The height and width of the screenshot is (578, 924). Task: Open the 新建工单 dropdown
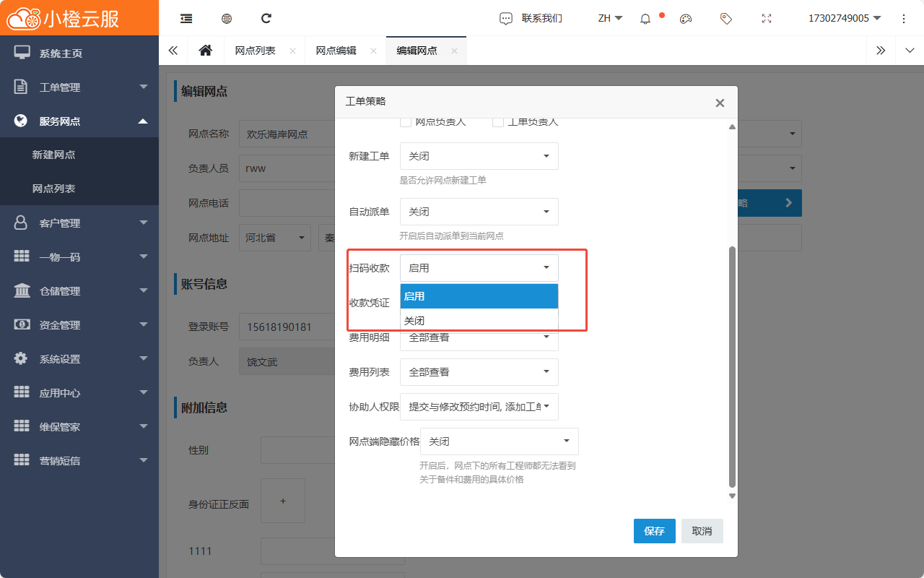point(479,156)
